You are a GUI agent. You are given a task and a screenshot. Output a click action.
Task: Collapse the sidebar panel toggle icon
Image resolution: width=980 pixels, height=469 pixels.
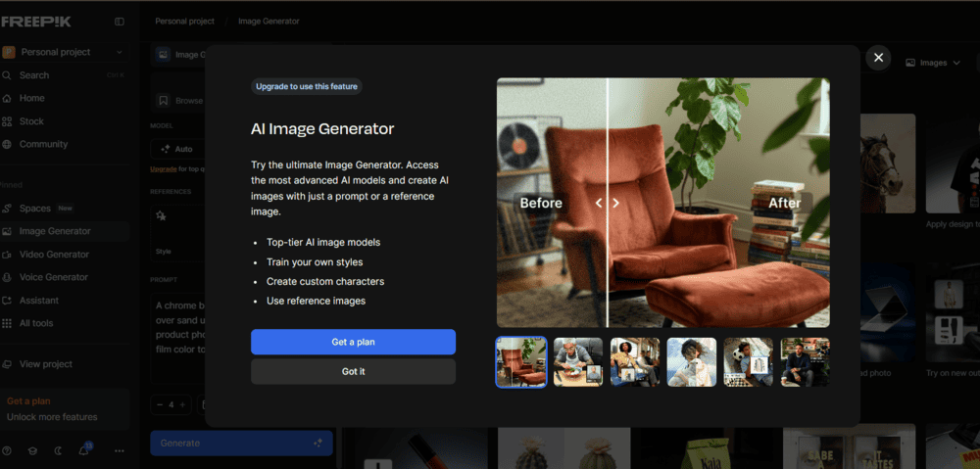120,22
